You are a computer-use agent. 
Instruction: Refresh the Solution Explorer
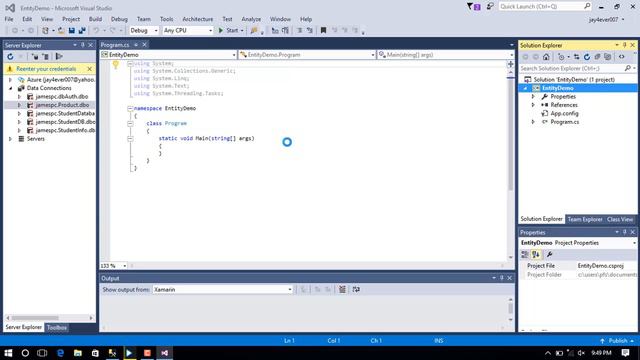pos(587,57)
